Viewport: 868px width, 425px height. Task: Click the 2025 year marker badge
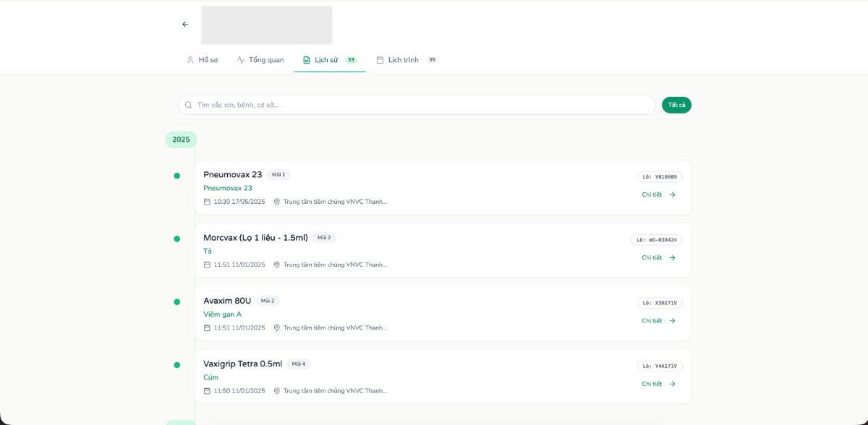[181, 139]
